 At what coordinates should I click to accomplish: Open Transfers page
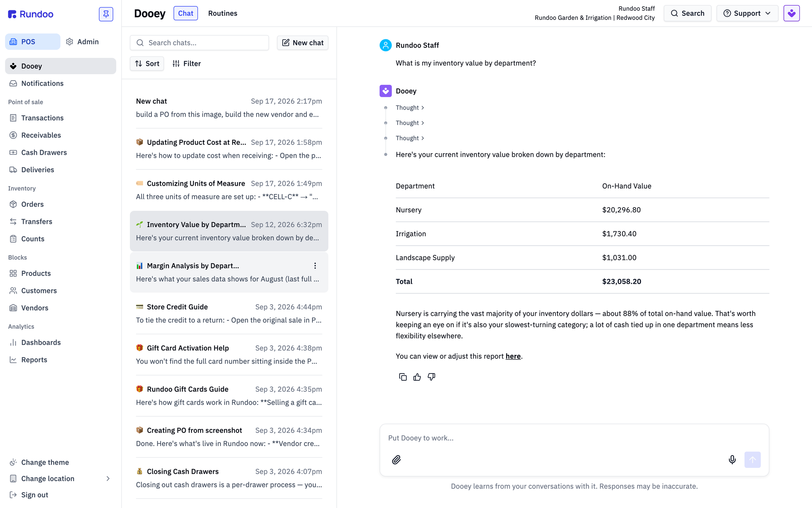tap(60, 221)
